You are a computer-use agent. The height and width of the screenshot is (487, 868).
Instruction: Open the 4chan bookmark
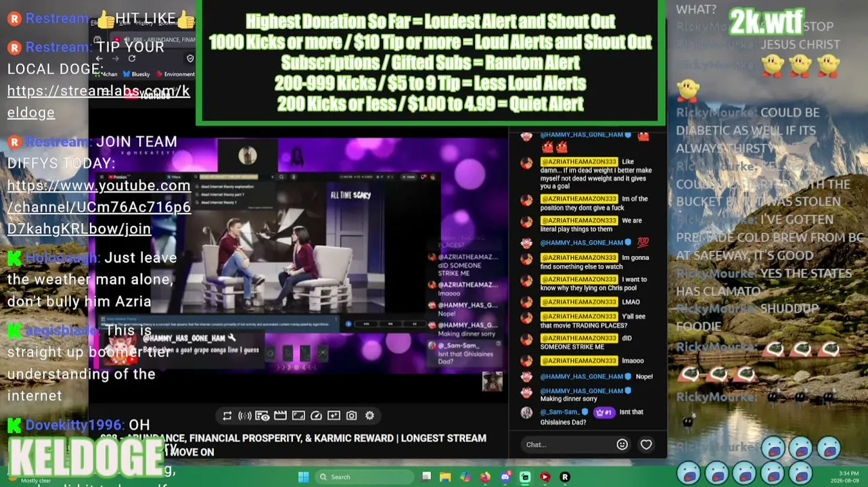(107, 74)
